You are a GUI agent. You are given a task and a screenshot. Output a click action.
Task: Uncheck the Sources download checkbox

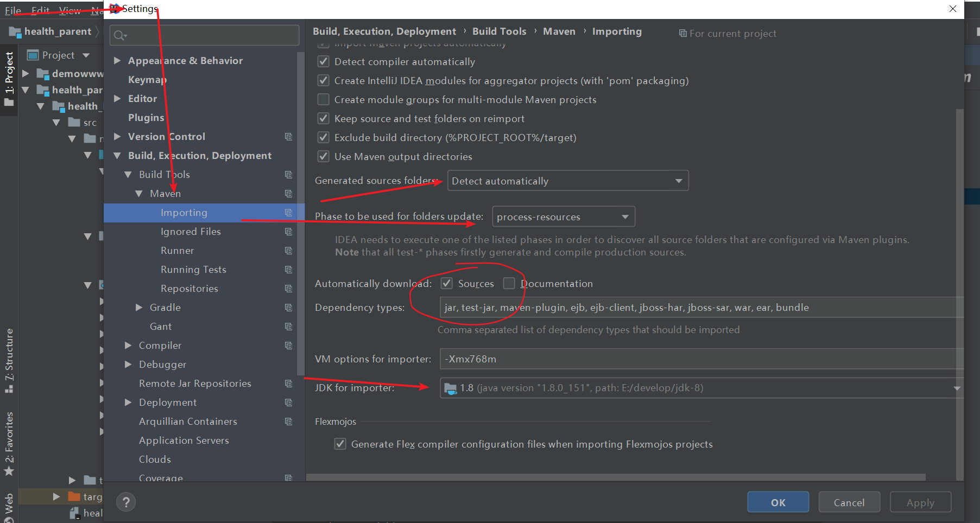pos(447,283)
